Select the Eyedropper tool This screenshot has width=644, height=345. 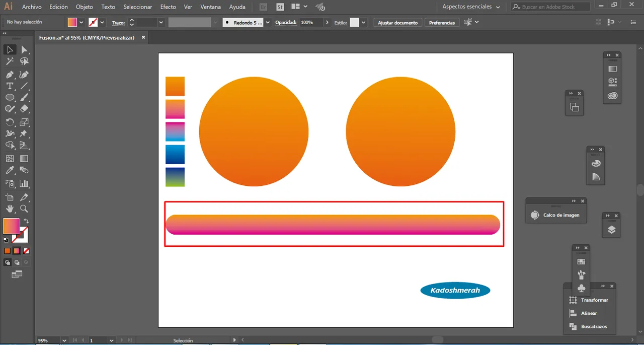coord(10,171)
